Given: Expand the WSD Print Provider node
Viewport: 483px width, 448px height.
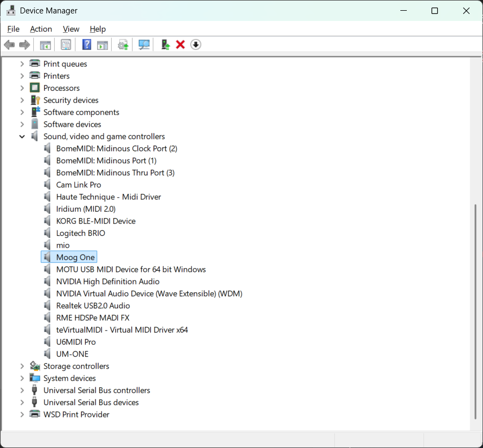Looking at the screenshot, I should click(22, 414).
